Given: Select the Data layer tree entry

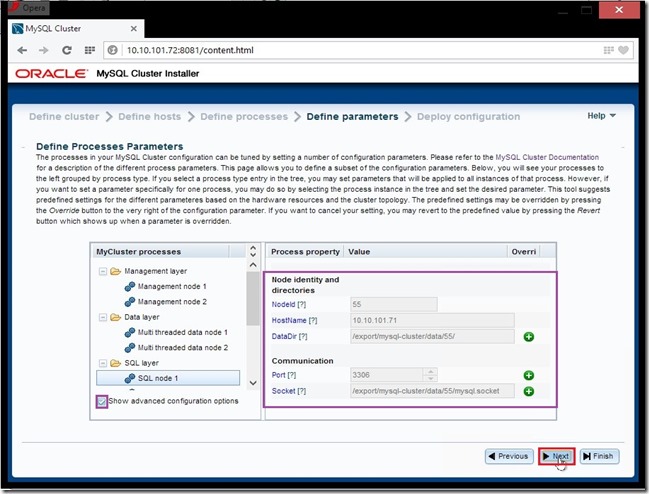Looking at the screenshot, I should [142, 317].
